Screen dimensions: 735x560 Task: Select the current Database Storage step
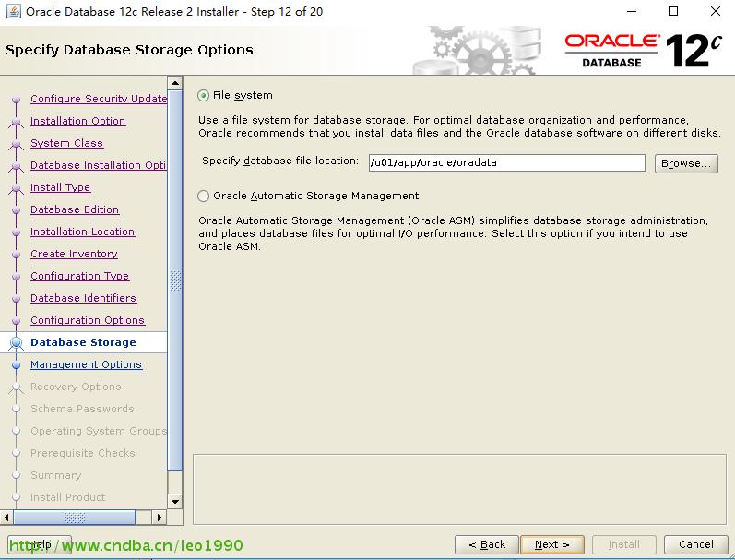[x=83, y=342]
